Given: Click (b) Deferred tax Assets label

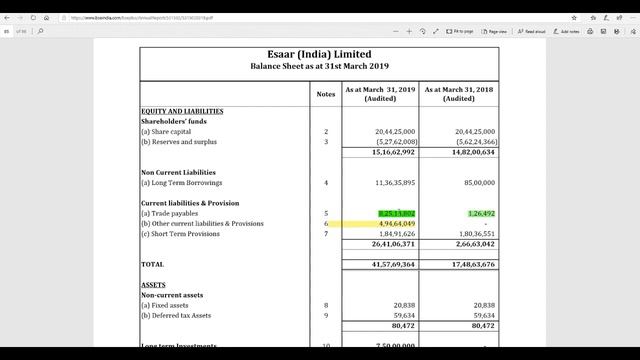Looking at the screenshot, I should click(176, 316).
